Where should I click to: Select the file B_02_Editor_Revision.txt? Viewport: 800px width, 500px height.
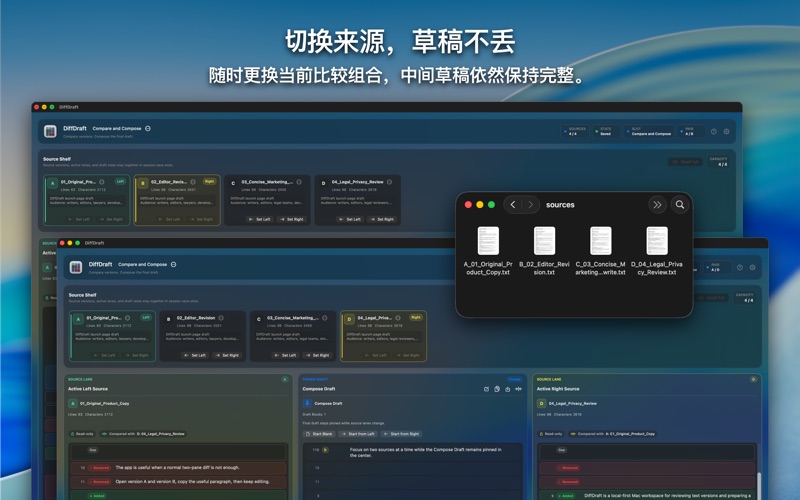coord(544,252)
